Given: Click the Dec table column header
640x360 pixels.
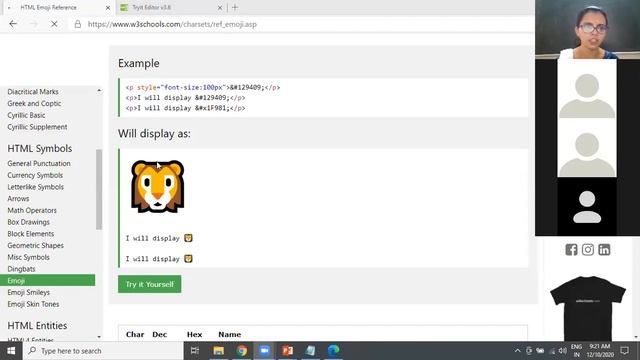Looking at the screenshot, I should [x=160, y=334].
